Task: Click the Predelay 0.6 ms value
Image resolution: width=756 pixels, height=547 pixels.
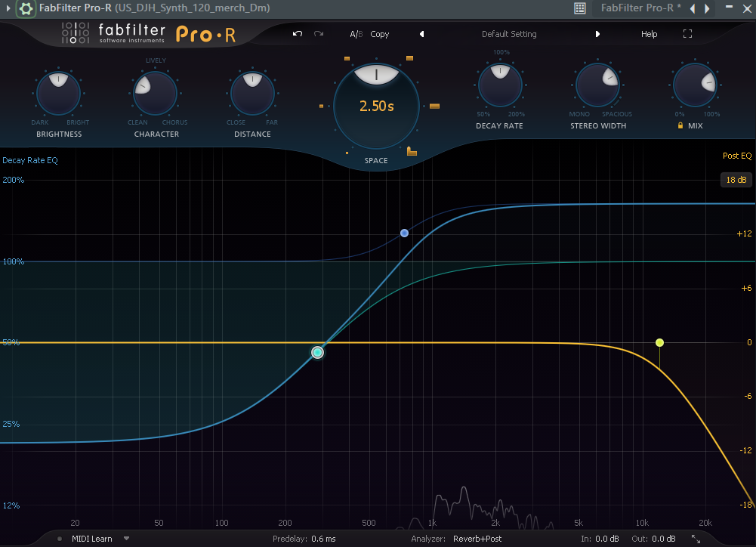Action: [323, 539]
